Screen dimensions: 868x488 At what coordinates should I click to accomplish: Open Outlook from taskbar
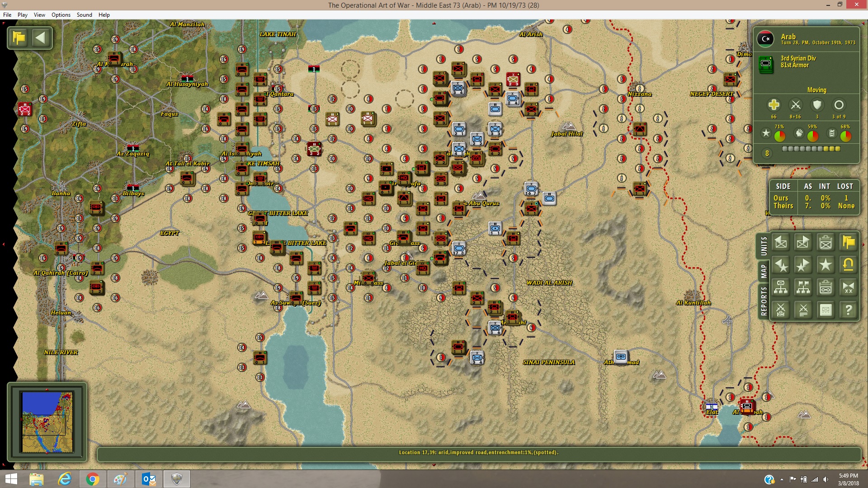pos(148,479)
